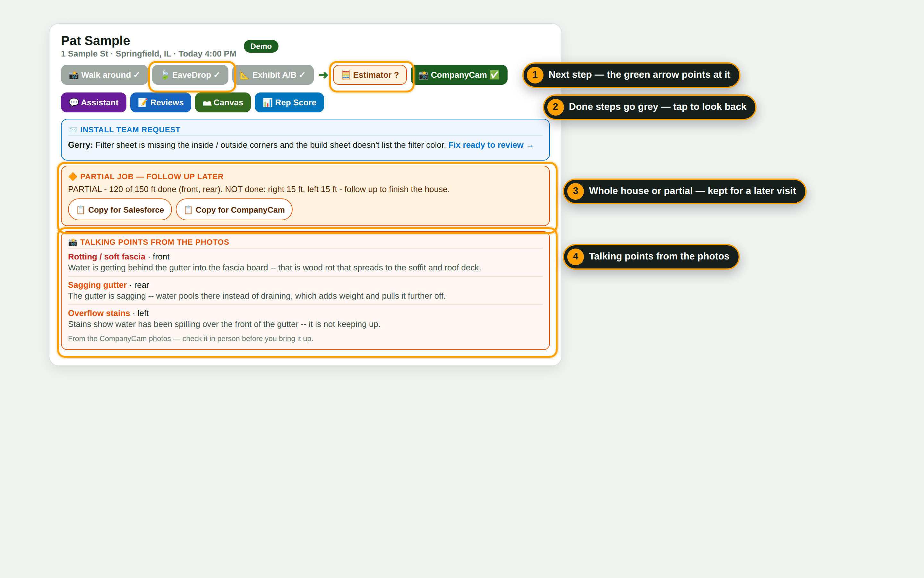924x578 pixels.
Task: Click the camera icon on Walk around
Action: tap(74, 75)
